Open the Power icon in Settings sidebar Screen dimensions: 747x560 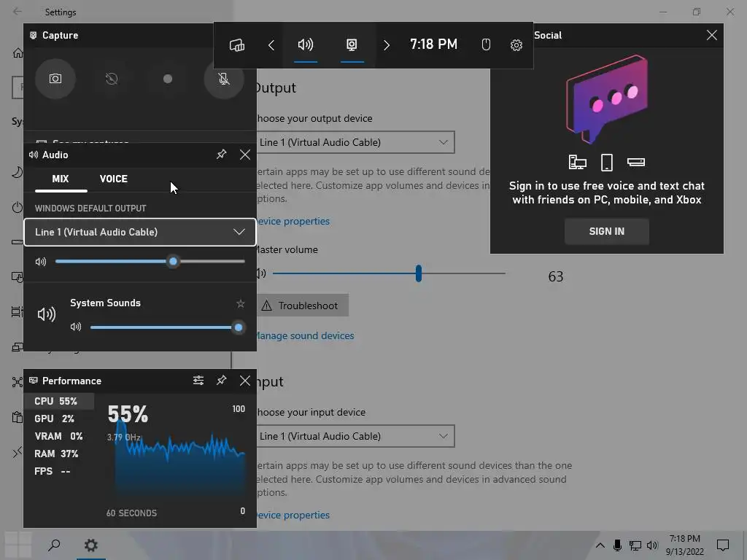18,208
